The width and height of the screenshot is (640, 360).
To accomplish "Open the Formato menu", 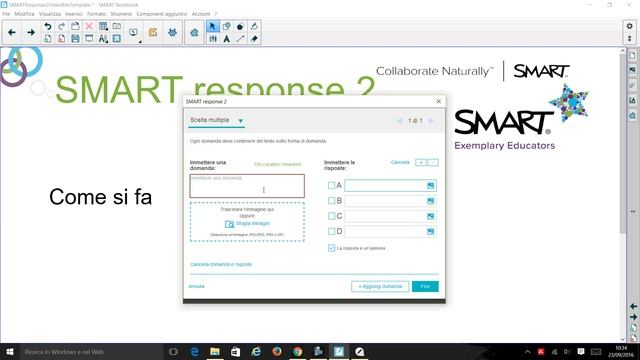I will point(96,14).
